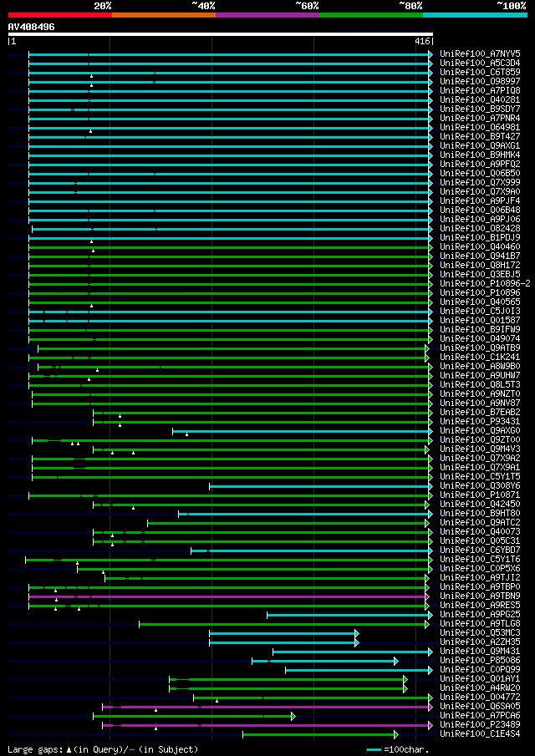Select hit label UniRef100_Q40565
The height and width of the screenshot is (756, 535).
[x=480, y=302]
